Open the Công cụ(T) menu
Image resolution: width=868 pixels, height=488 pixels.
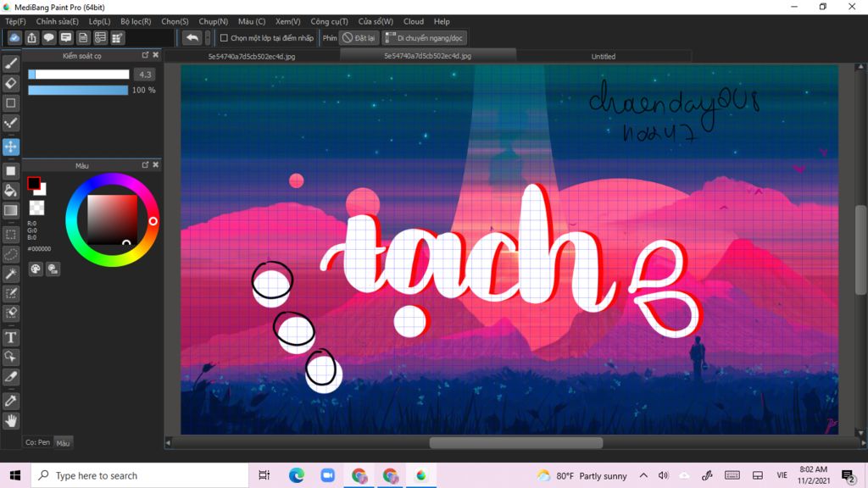coord(330,21)
